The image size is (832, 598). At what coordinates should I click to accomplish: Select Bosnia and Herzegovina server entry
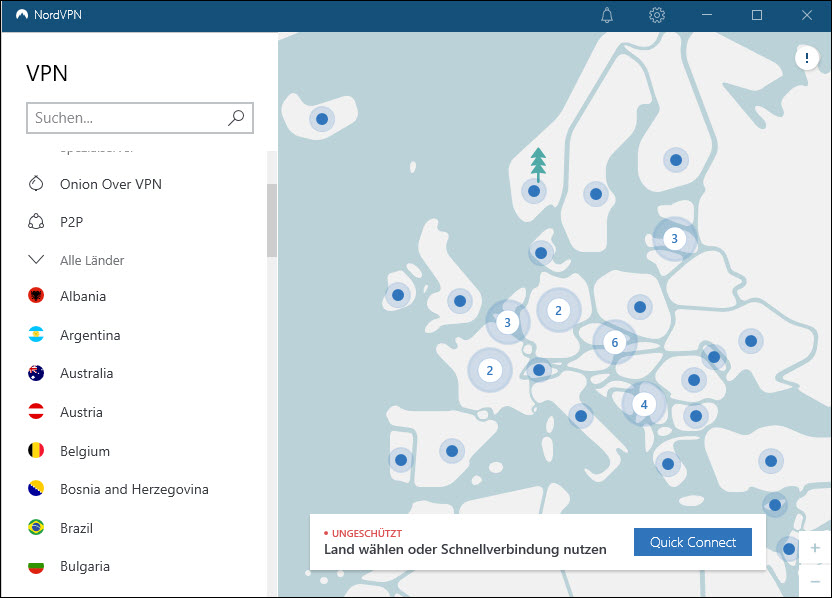[x=134, y=489]
